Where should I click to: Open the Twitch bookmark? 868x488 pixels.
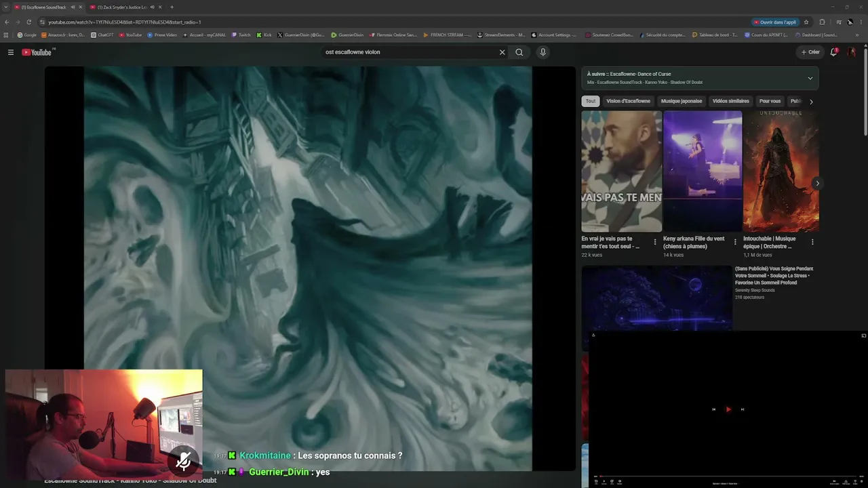[x=241, y=35]
